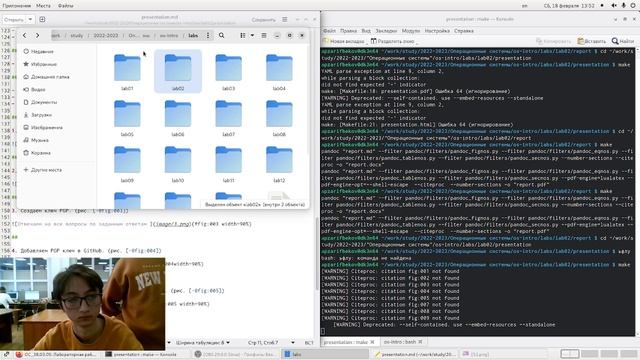Open Konsole Вид menu
640x360 pixels.
pyautogui.click(x=366, y=31)
